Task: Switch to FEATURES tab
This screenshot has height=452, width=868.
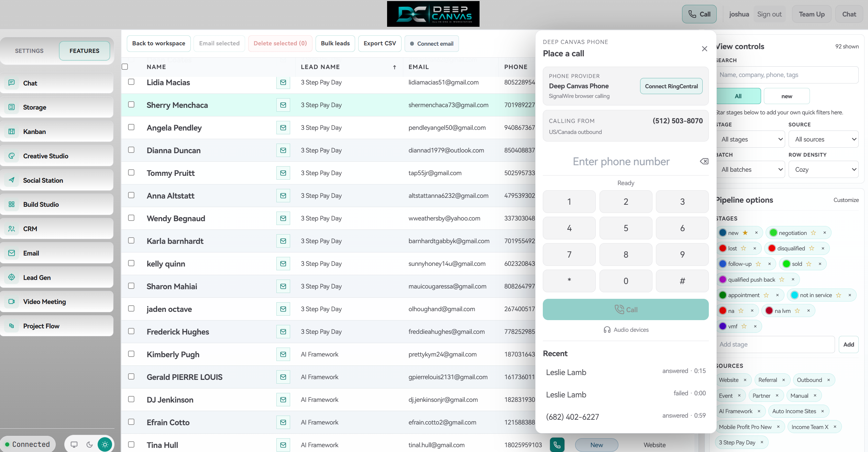Action: [x=85, y=51]
